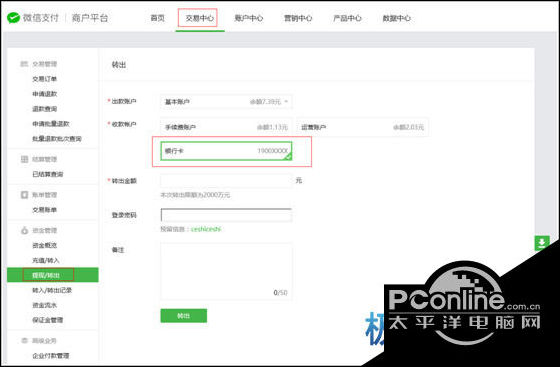Open 转入/转出记录 in the sidebar

pyautogui.click(x=52, y=290)
